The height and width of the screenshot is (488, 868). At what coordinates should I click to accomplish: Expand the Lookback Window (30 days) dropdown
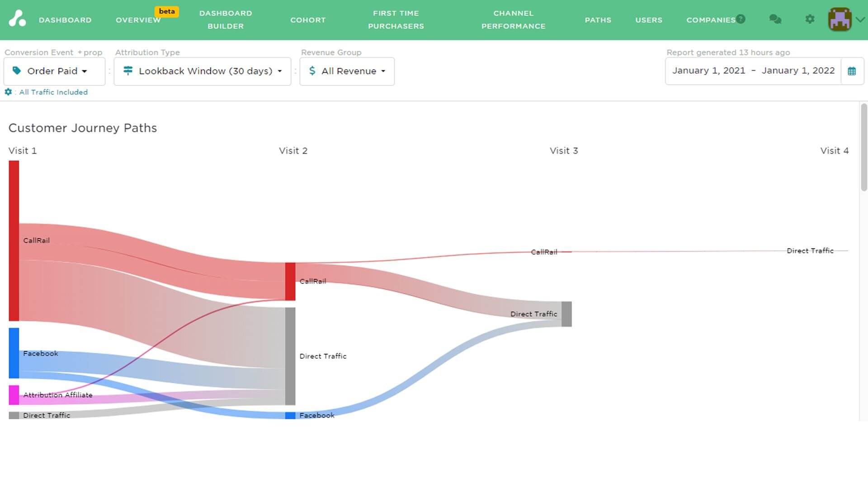click(203, 71)
